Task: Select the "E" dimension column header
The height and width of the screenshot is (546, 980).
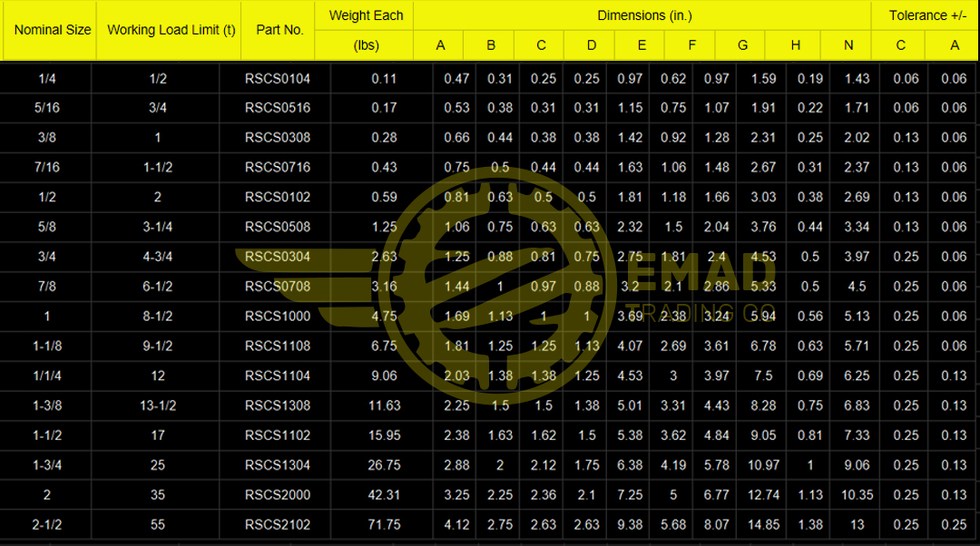Action: pos(642,45)
